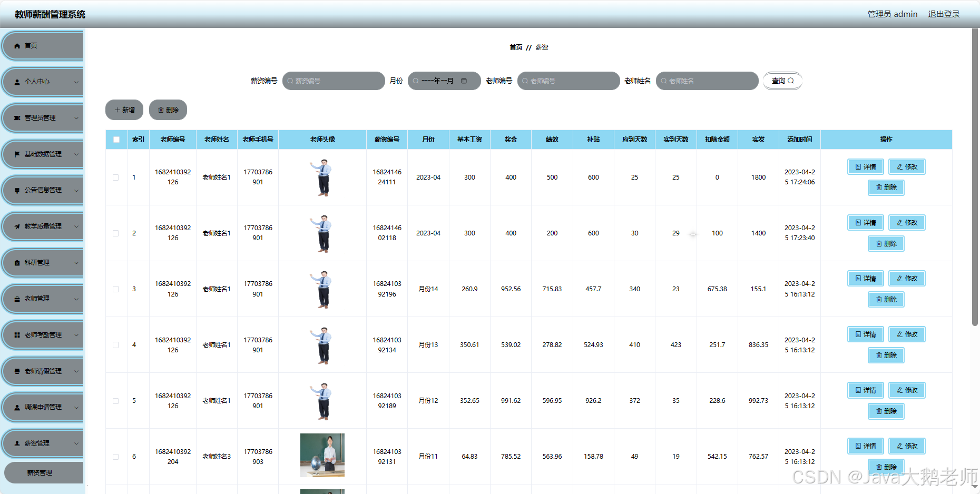The width and height of the screenshot is (980, 494).
Task: Select the 薪资管理 submenu item
Action: (x=44, y=473)
